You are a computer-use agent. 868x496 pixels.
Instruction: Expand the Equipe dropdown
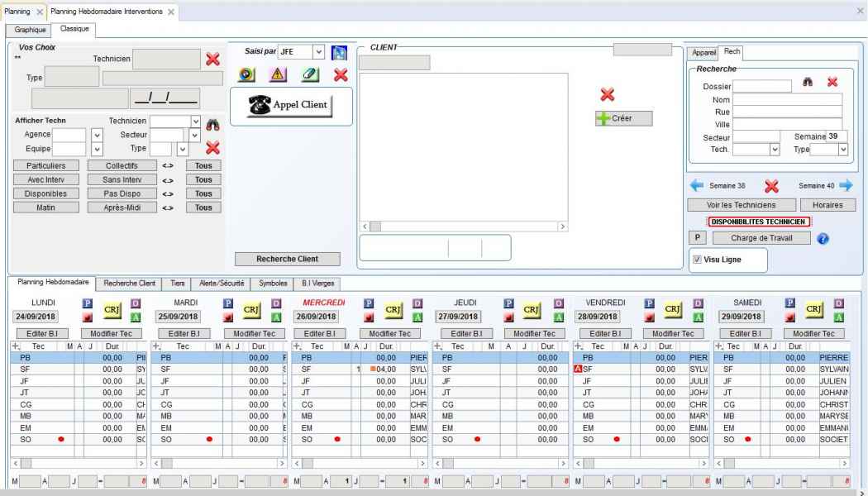[x=97, y=149]
